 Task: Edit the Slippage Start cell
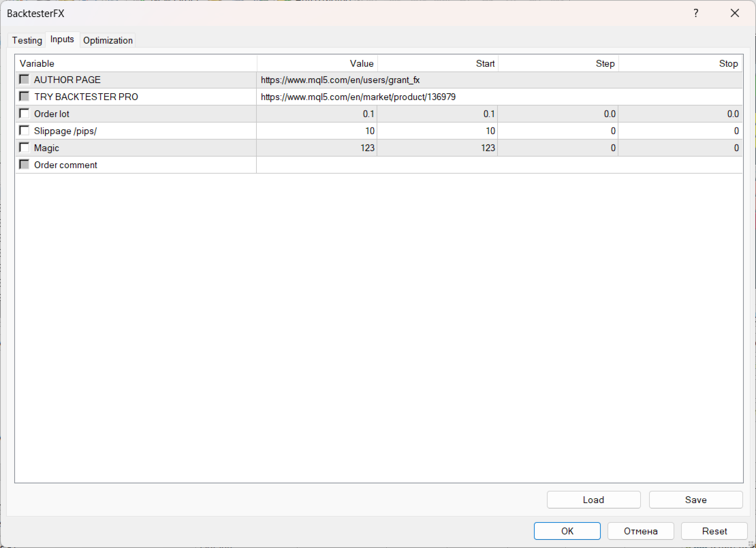[437, 131]
